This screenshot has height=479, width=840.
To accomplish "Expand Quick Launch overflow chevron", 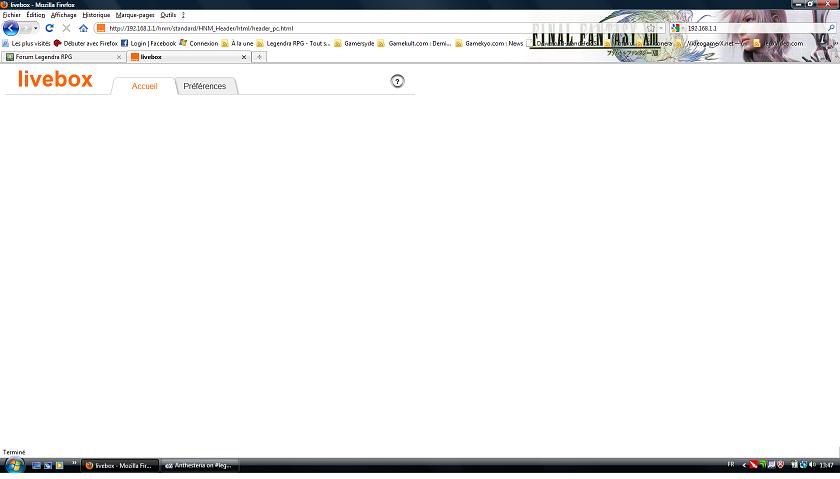I will [x=74, y=463].
